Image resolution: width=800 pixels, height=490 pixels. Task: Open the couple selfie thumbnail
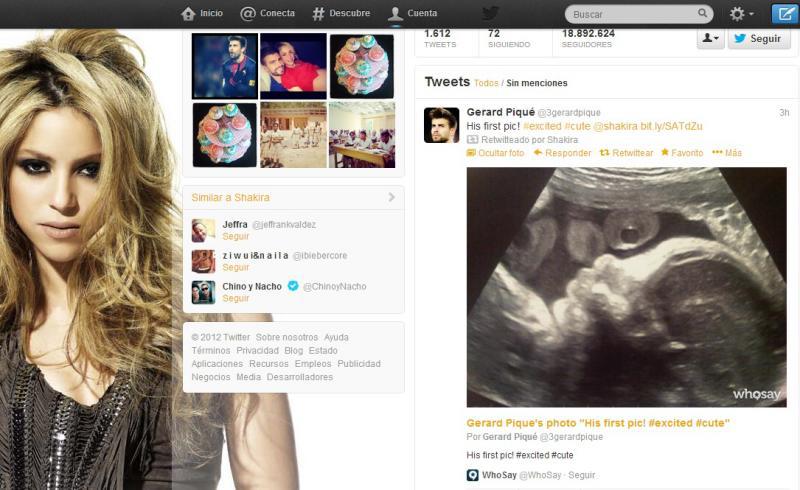click(x=293, y=66)
